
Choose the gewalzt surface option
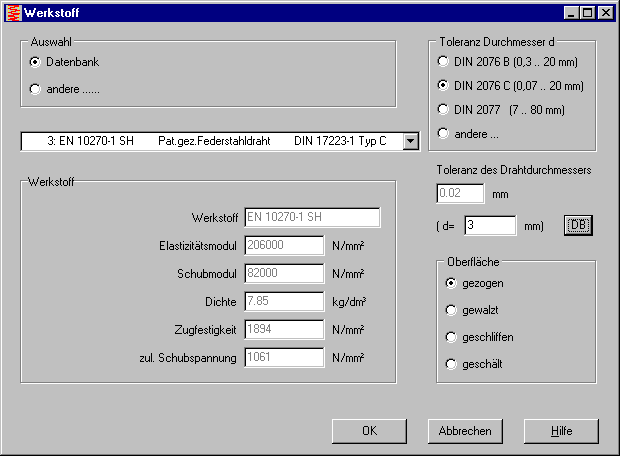coord(452,310)
